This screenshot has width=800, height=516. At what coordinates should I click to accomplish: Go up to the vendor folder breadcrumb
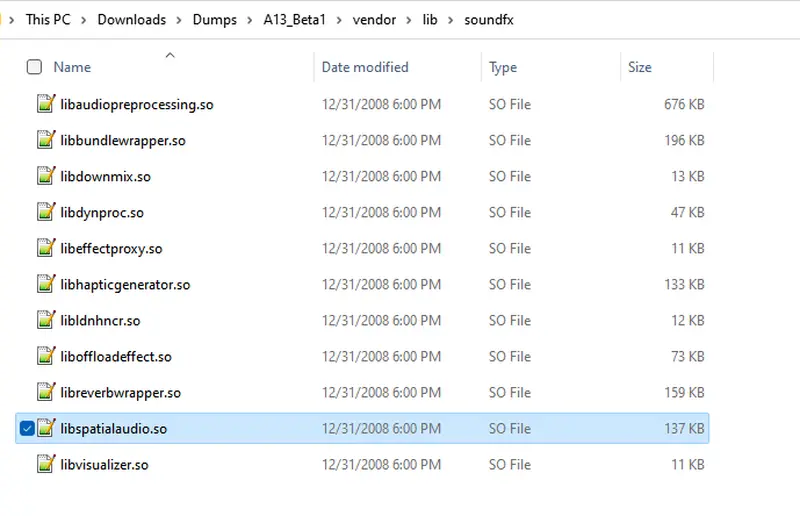[x=374, y=19]
